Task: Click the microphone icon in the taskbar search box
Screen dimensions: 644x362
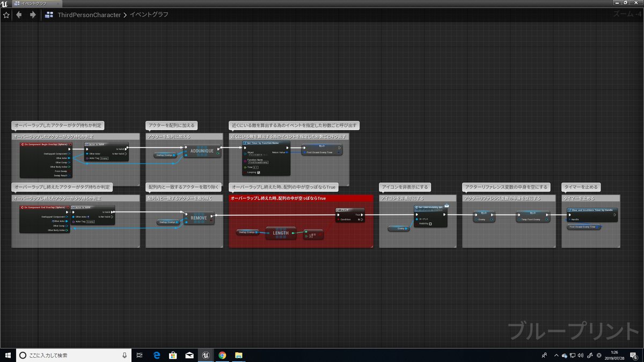Action: (124, 355)
